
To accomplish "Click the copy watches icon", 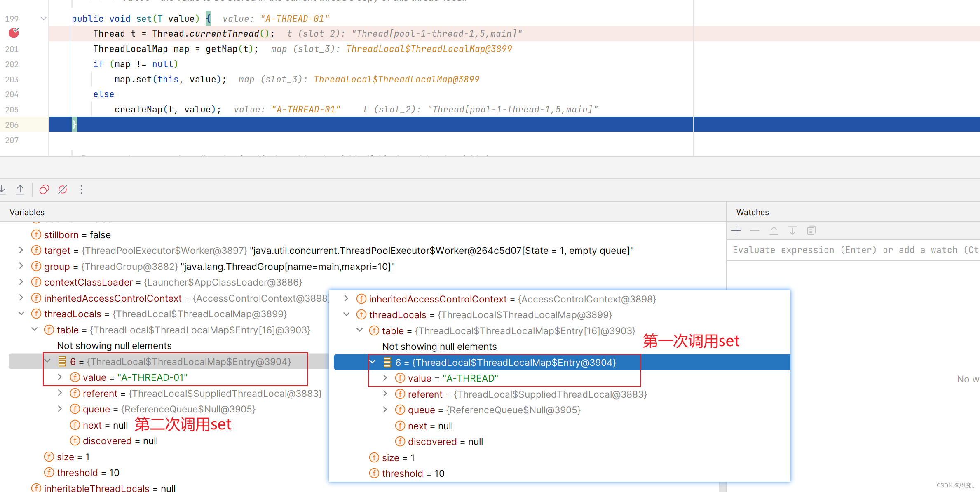I will (811, 231).
